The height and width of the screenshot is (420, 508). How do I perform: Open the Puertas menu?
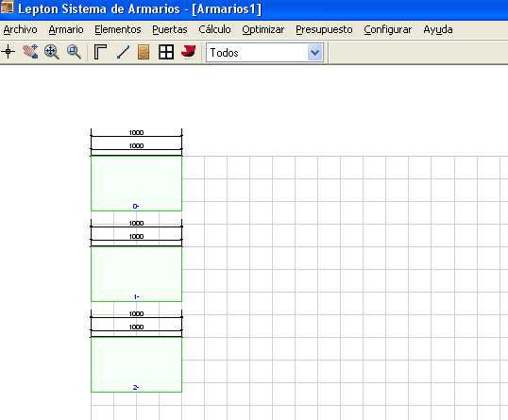[x=170, y=29]
